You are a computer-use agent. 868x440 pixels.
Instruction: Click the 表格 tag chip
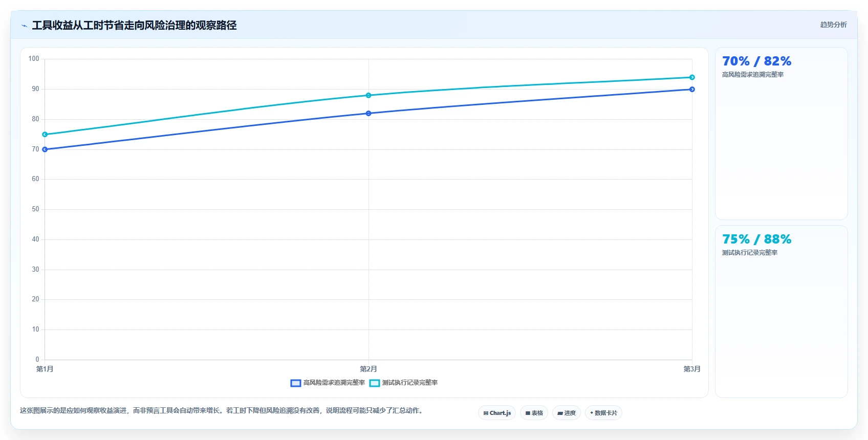[534, 413]
